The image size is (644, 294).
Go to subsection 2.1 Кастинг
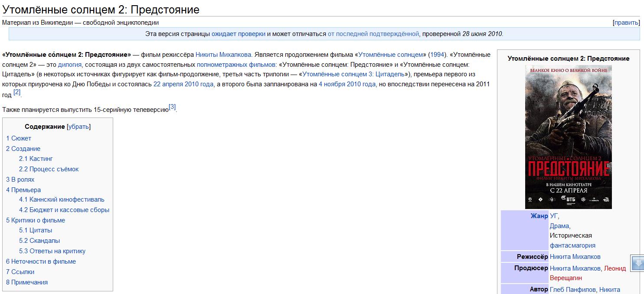[x=36, y=159]
